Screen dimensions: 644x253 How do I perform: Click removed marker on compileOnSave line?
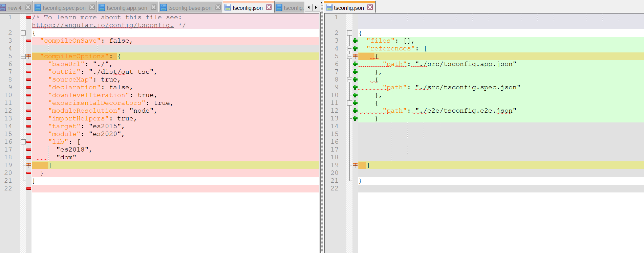(x=29, y=41)
